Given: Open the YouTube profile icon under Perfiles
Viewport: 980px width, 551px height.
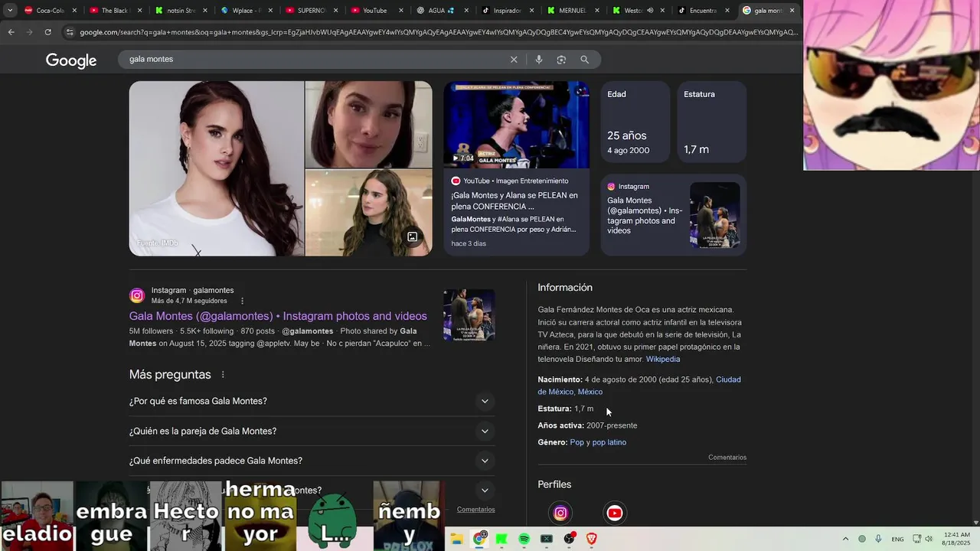Looking at the screenshot, I should click(x=614, y=514).
